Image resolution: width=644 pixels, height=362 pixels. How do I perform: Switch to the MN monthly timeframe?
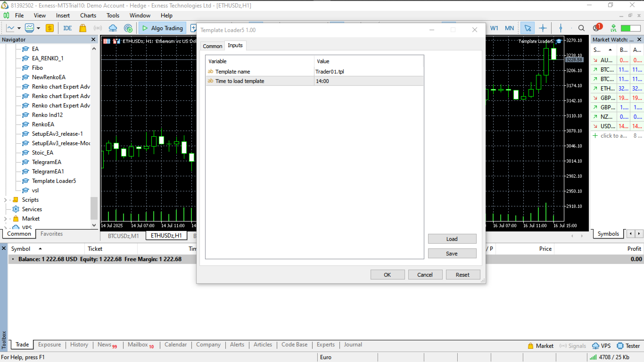pyautogui.click(x=509, y=28)
